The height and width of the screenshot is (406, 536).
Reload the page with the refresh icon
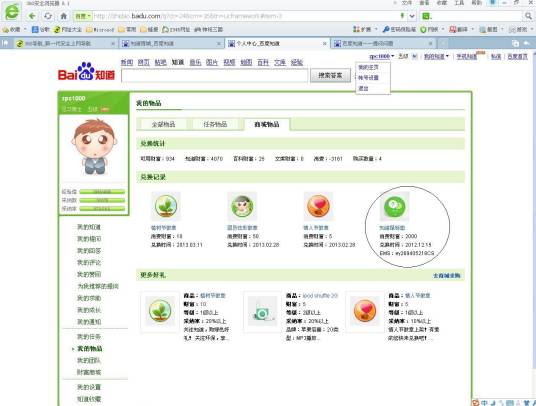(48, 16)
